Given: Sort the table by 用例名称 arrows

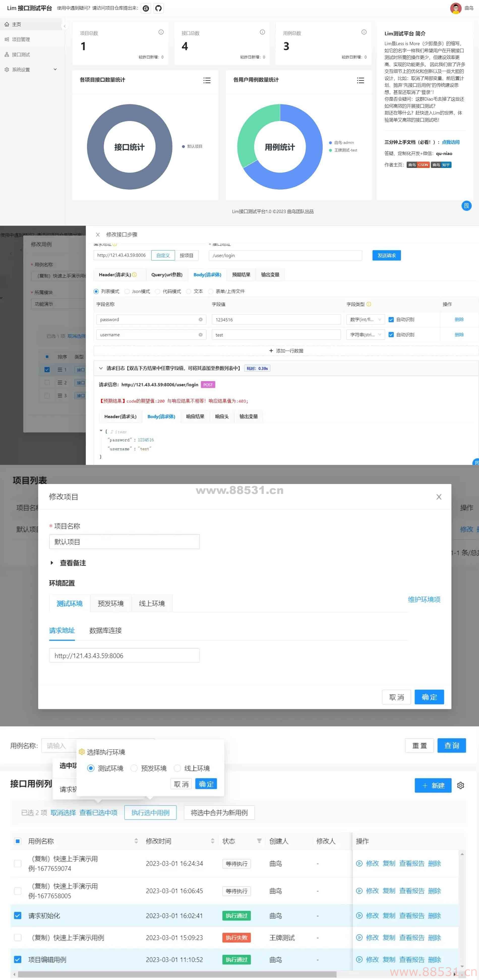Looking at the screenshot, I should coord(136,841).
